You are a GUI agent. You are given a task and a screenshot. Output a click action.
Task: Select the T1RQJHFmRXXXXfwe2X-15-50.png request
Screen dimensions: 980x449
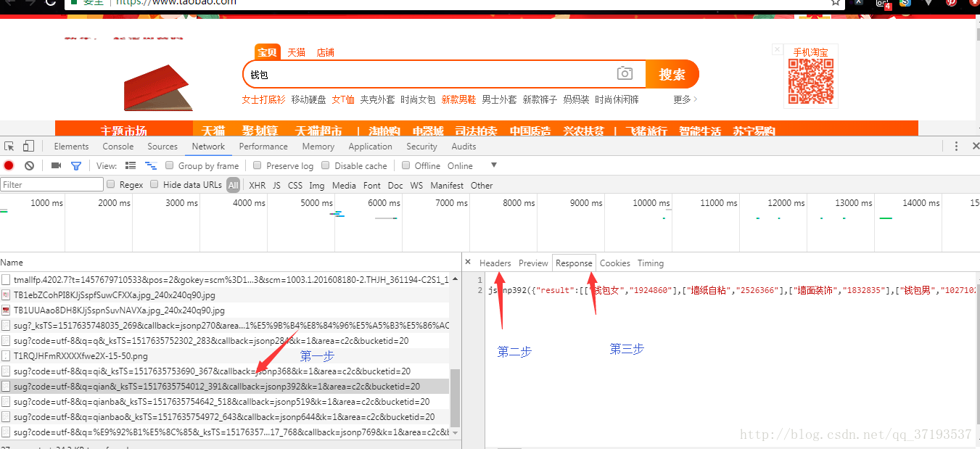(225, 356)
